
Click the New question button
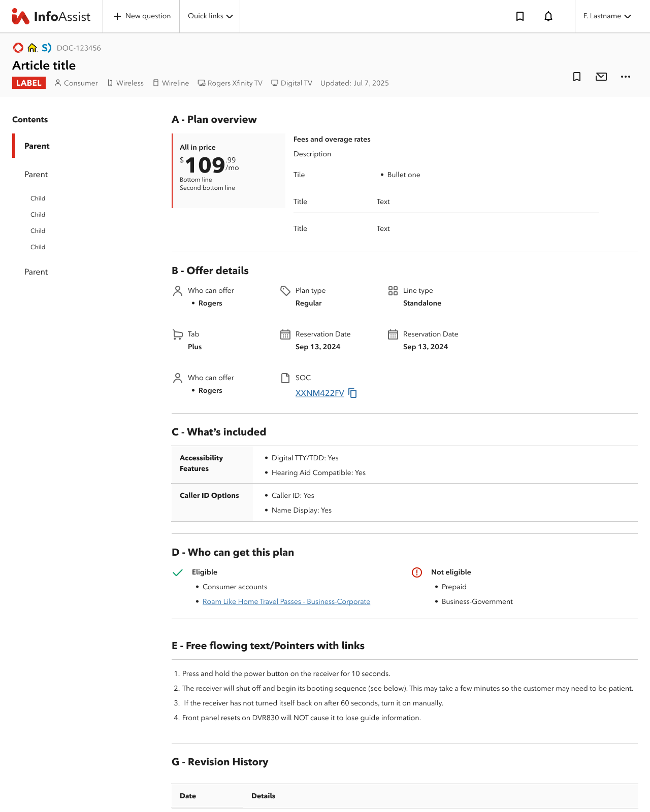click(142, 16)
